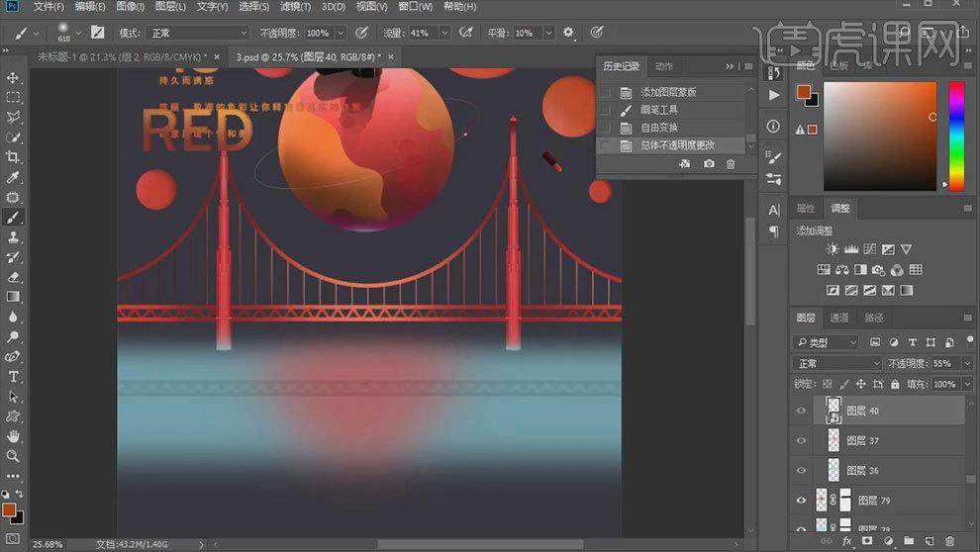
Task: Toggle pressure for size in options bar
Action: click(597, 33)
